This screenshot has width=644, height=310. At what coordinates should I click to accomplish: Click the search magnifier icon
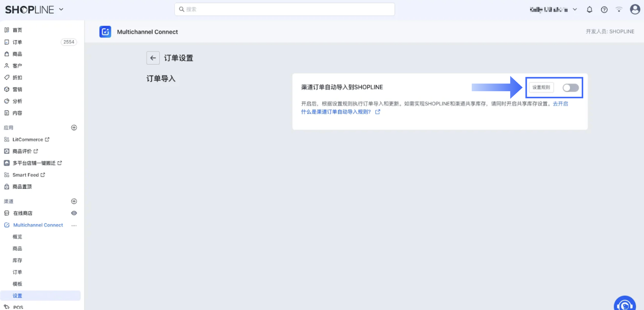182,9
